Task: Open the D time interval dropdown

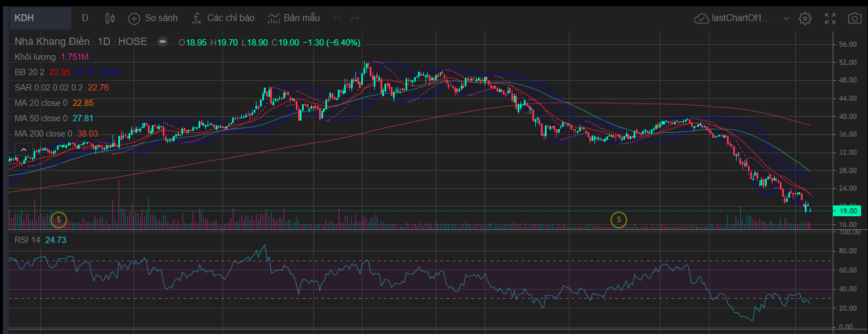Action: 85,18
